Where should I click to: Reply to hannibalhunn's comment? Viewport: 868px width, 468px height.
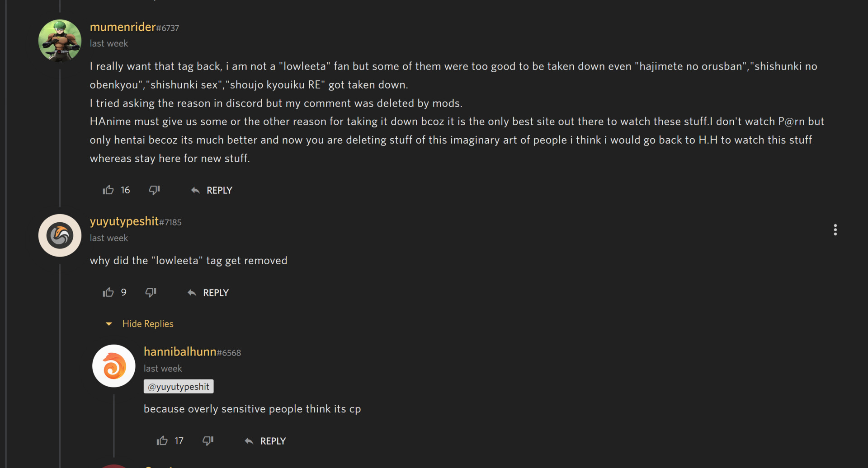click(265, 441)
